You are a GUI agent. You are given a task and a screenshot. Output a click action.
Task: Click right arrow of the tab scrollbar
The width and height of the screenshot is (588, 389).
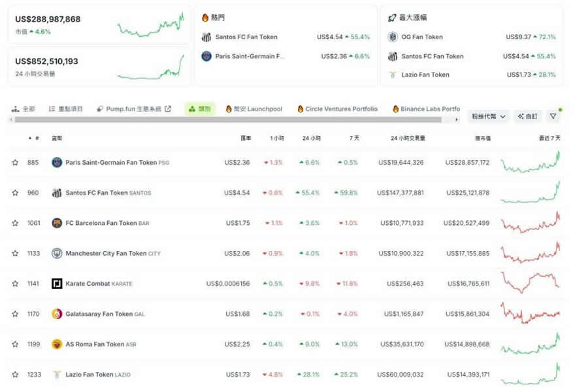click(457, 120)
